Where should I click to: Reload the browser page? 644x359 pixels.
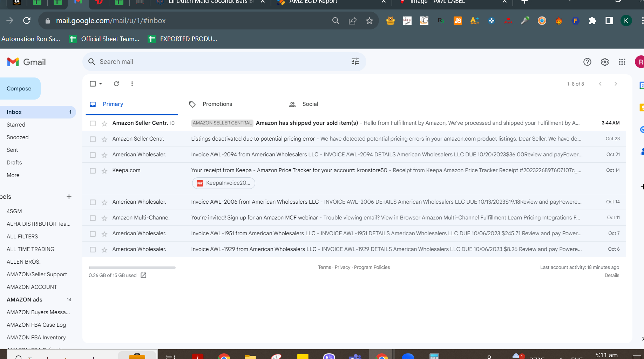(27, 21)
